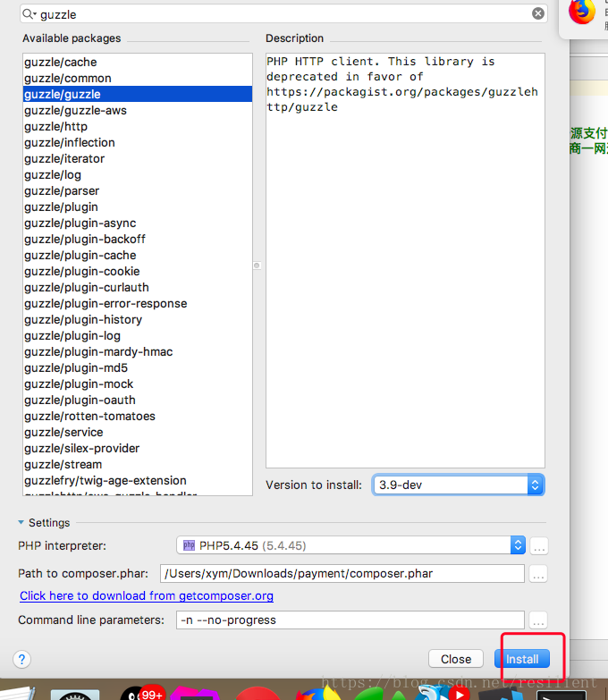Select the guzzle/plugin-curlauth package
This screenshot has width=608, height=700.
tap(138, 287)
